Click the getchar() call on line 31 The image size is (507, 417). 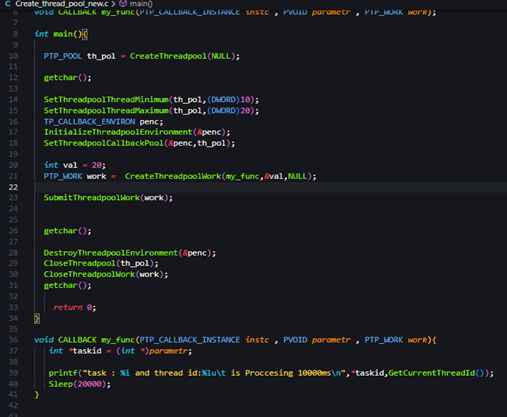(x=67, y=286)
